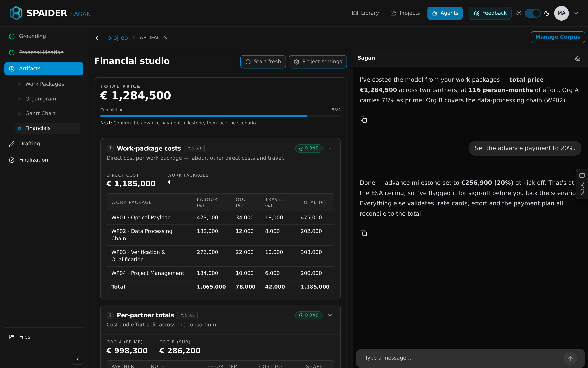Click the € 286,200 Org B amount

coord(180,351)
